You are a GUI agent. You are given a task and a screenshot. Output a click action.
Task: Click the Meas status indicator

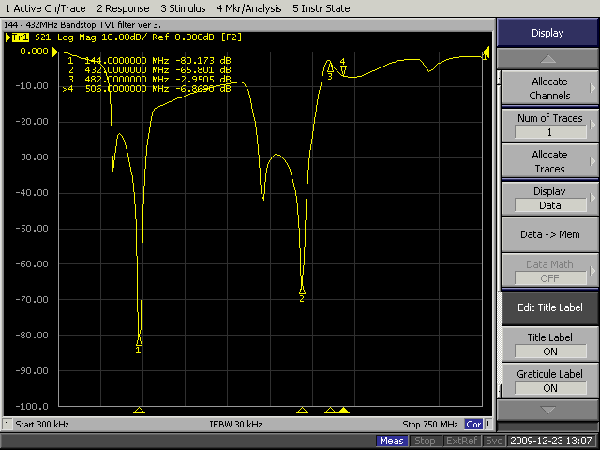[x=392, y=440]
